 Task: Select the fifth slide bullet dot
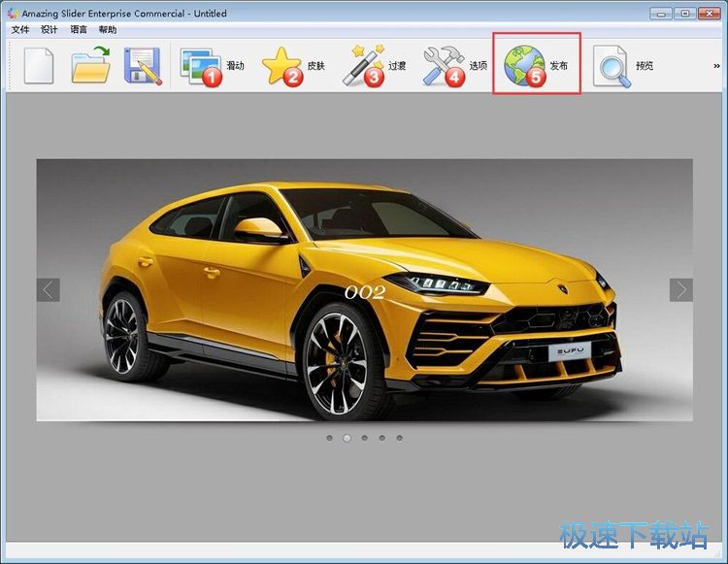[x=399, y=438]
